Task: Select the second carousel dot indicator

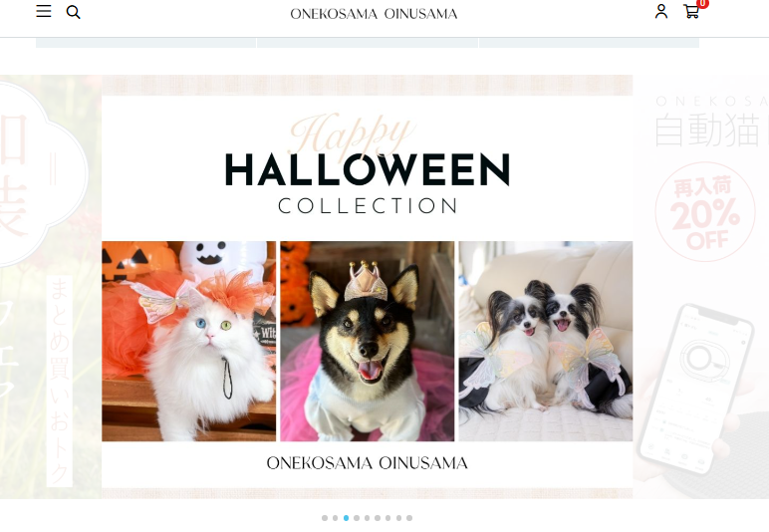Action: (x=336, y=518)
